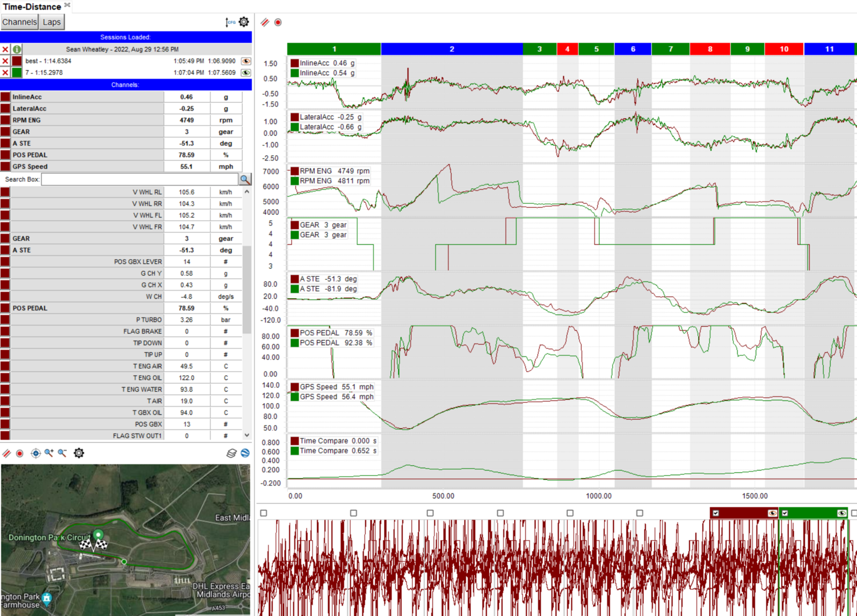
Task: Toggle visibility eye for lap 7 row
Action: tap(246, 73)
